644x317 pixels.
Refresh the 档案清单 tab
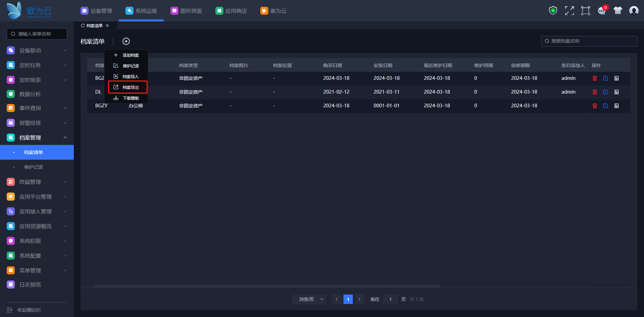83,26
